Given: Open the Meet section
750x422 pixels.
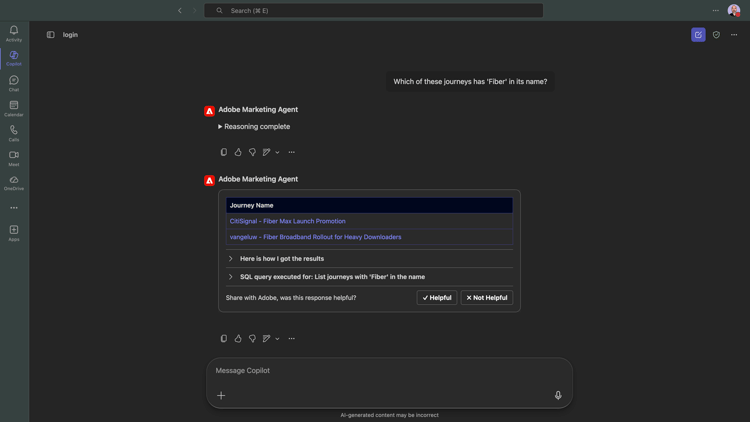Looking at the screenshot, I should pos(14,158).
